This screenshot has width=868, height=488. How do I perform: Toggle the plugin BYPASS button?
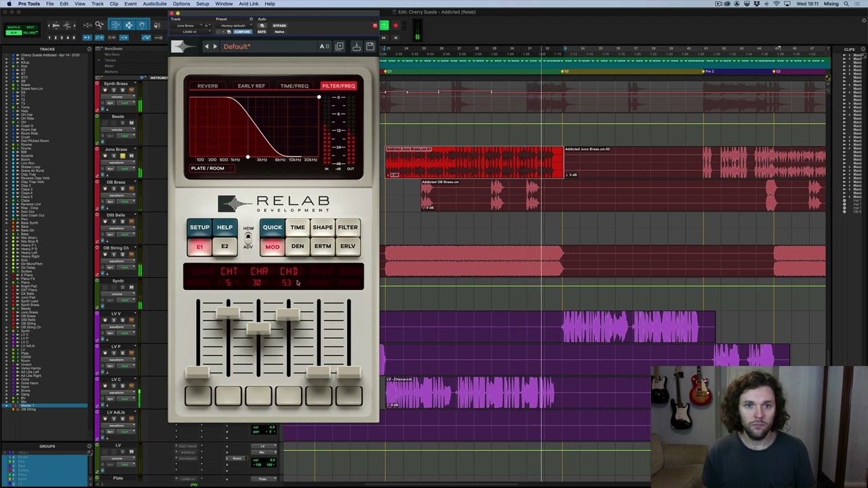[x=279, y=26]
